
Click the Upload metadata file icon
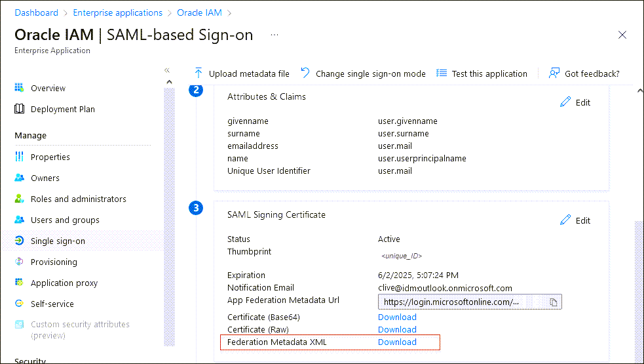[199, 73]
